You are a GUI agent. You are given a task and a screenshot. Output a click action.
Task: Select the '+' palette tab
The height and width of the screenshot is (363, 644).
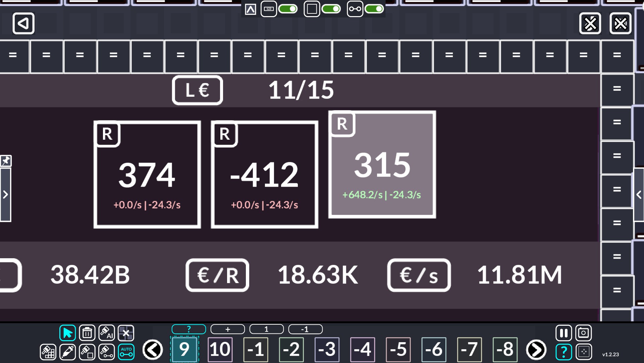point(228,329)
